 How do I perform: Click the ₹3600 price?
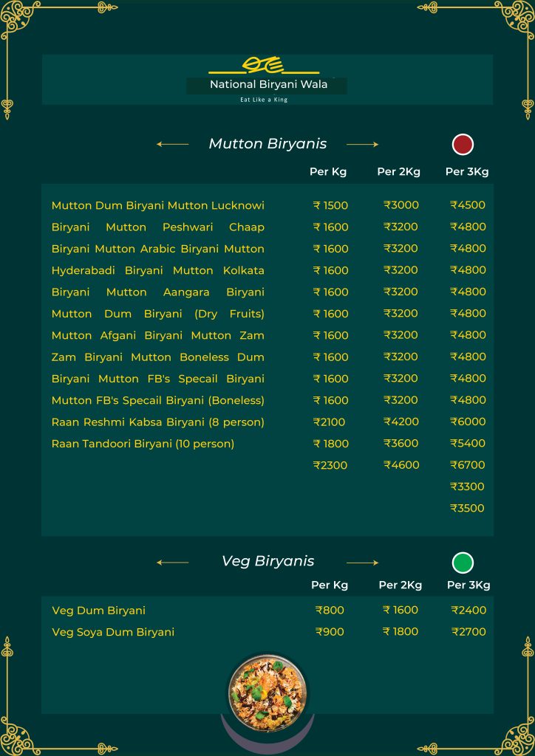click(x=401, y=444)
